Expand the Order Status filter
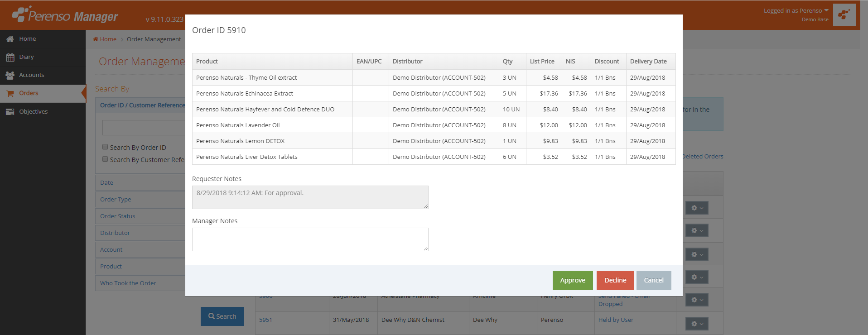868x335 pixels. click(x=140, y=216)
